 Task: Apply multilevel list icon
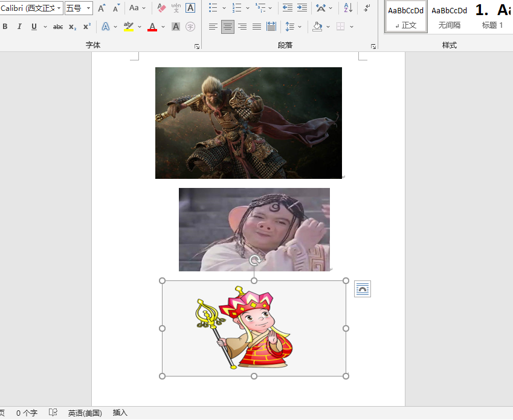point(260,8)
